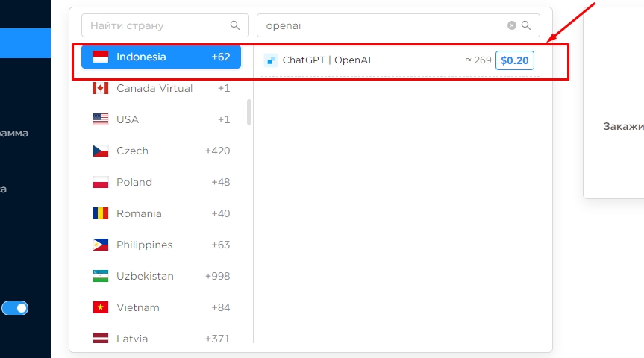
Task: Click the +63 dialing code
Action: point(221,245)
